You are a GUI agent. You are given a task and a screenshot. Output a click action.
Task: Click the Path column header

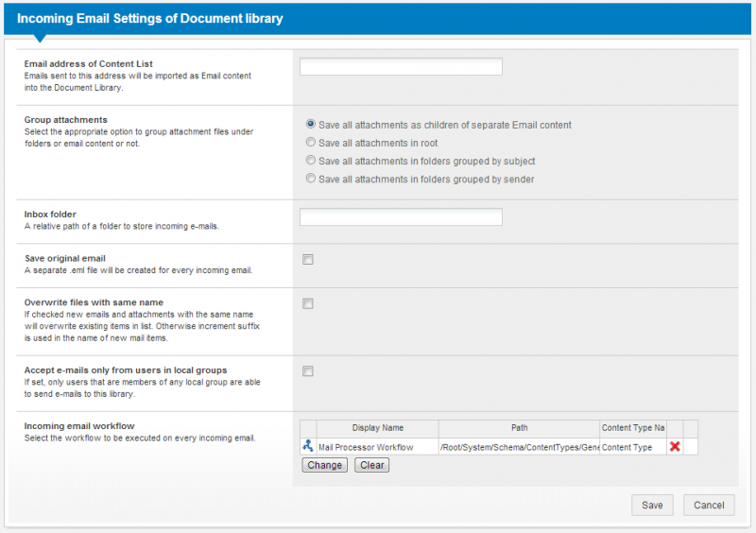[519, 428]
